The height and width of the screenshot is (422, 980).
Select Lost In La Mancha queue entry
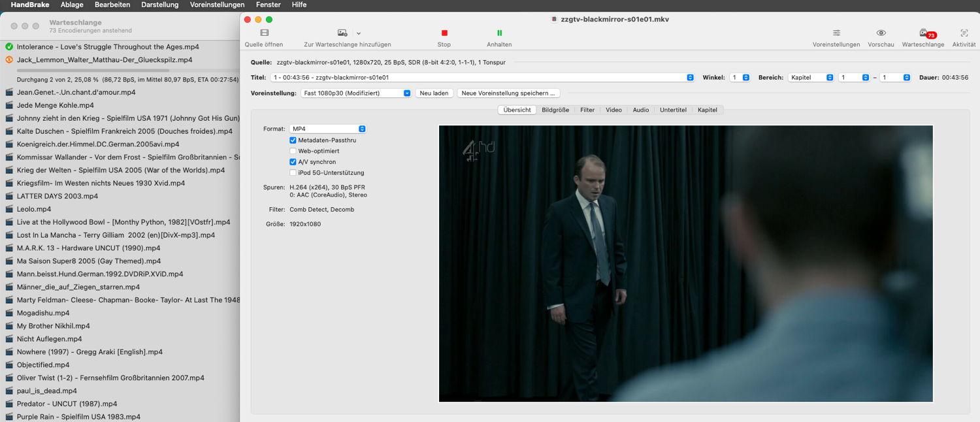pos(120,235)
